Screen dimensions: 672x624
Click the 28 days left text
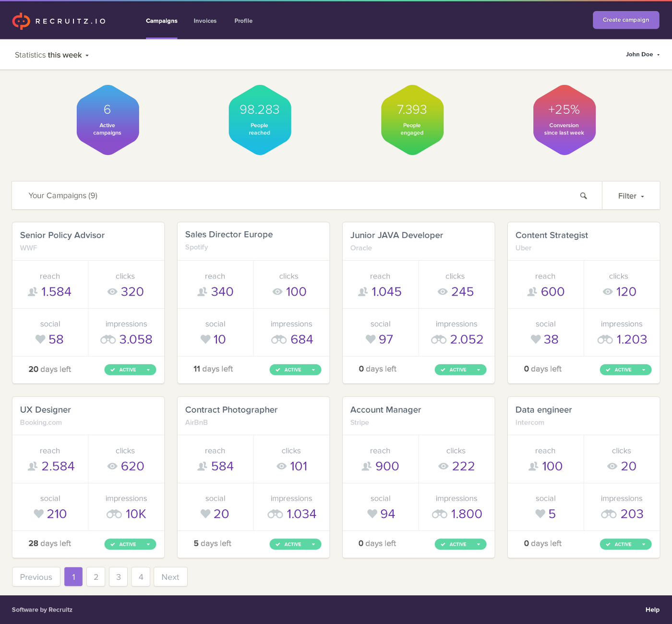pos(50,543)
